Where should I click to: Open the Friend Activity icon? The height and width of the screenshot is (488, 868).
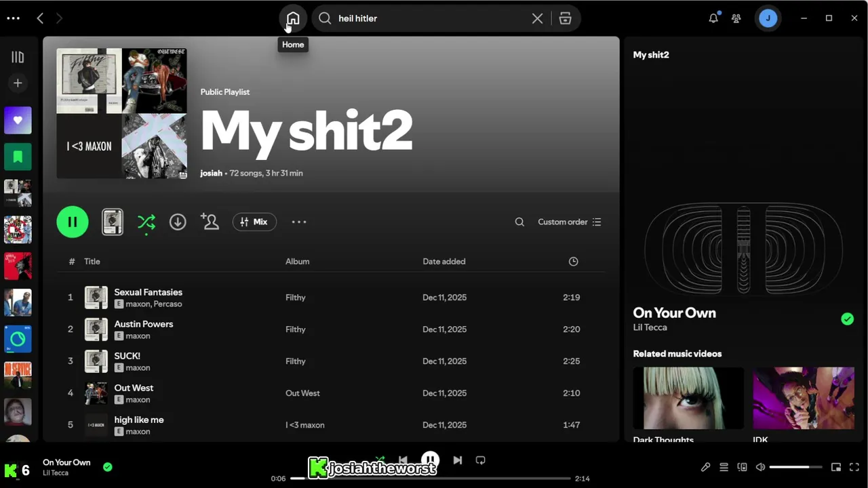[736, 18]
